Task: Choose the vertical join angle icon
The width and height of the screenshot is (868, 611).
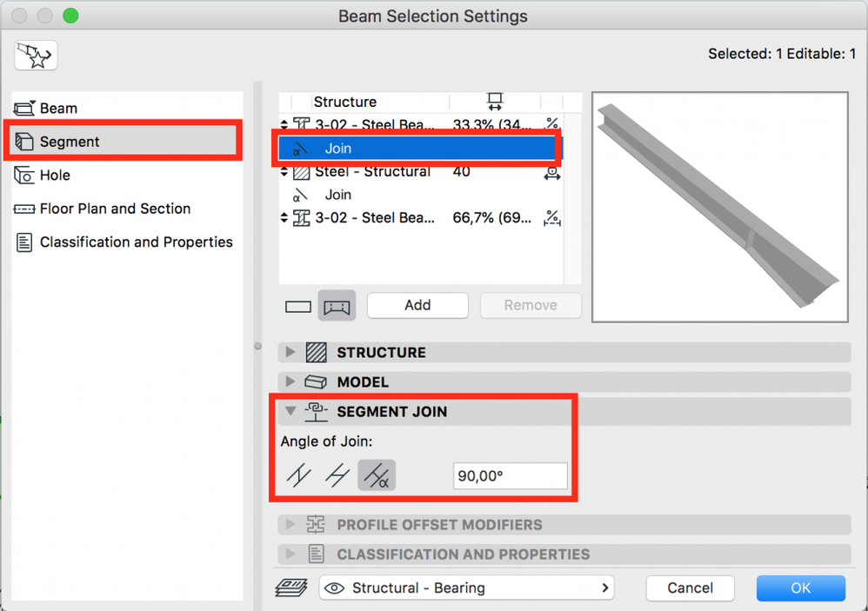Action: click(x=299, y=475)
